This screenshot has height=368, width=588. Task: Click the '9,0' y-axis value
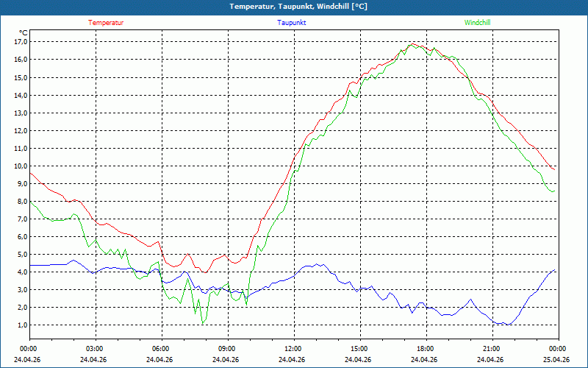coord(23,183)
